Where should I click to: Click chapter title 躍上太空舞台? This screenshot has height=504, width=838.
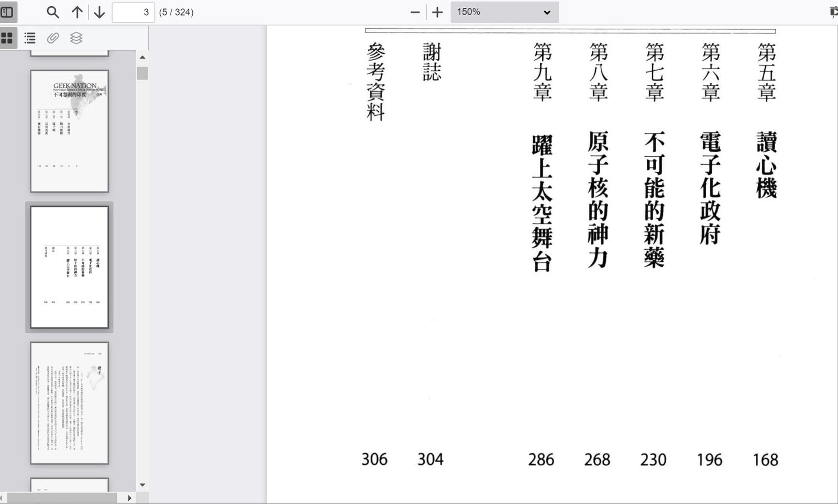pyautogui.click(x=542, y=204)
